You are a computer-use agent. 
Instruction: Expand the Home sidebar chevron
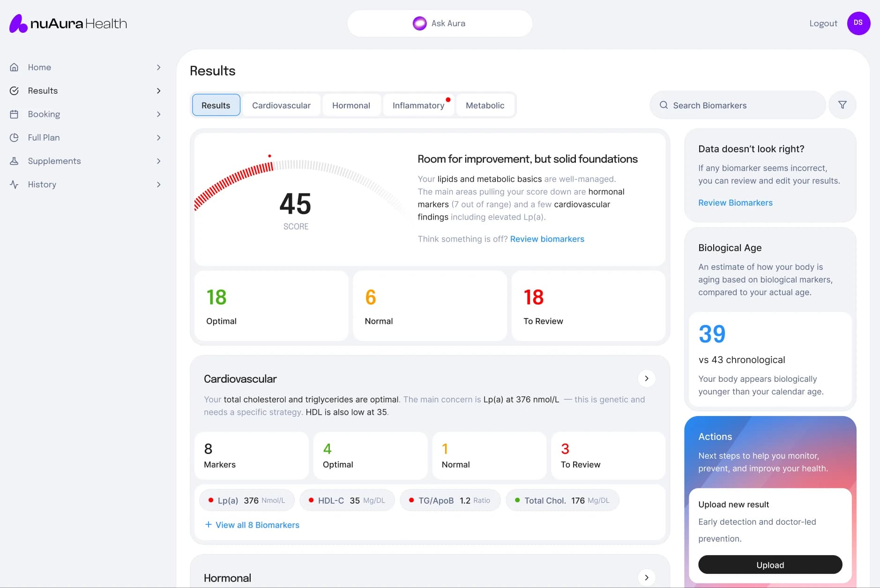[x=159, y=67]
